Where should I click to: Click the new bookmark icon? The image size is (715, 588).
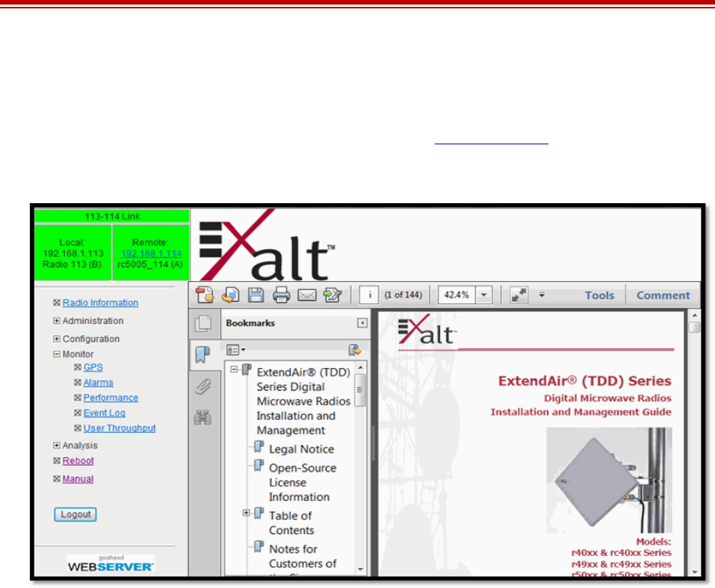tap(354, 350)
